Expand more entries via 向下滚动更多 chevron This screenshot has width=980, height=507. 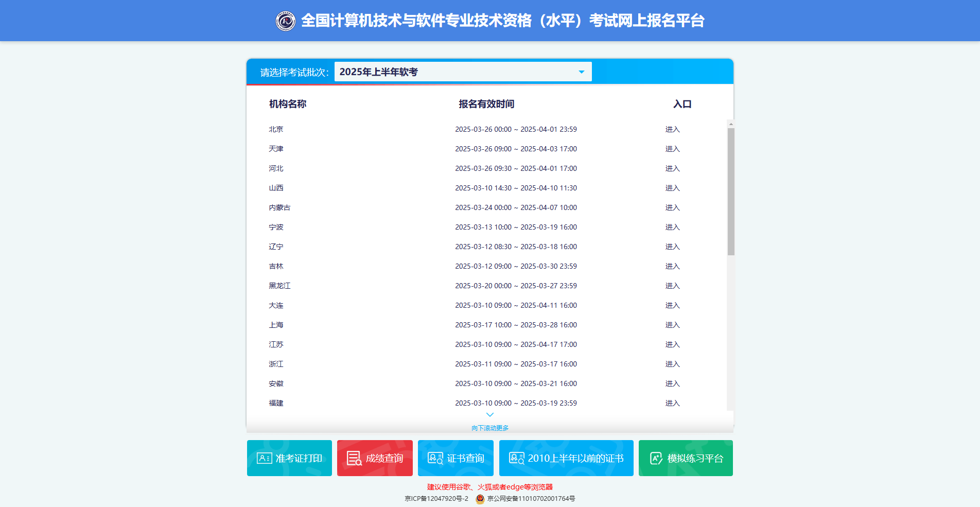pos(489,415)
